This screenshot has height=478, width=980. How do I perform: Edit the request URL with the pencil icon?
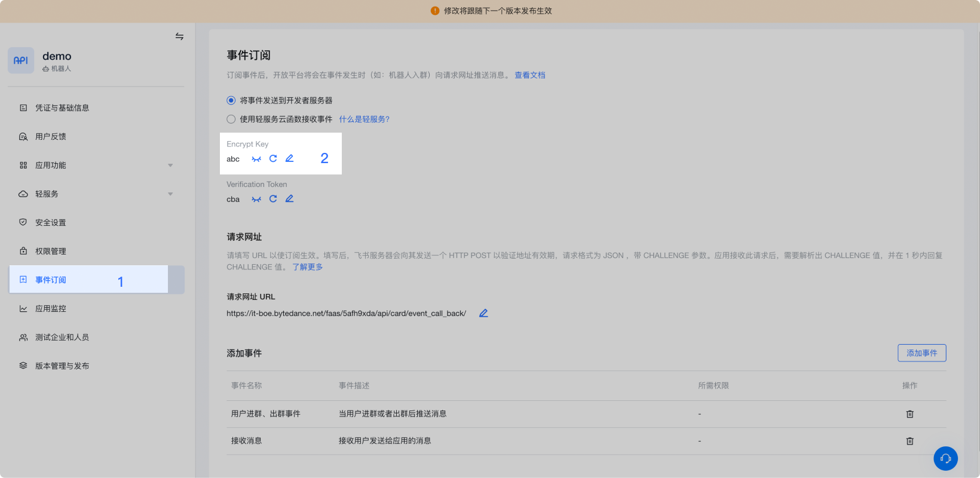click(483, 313)
